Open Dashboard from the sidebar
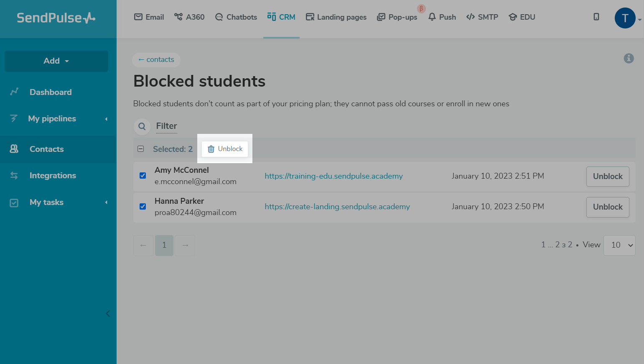The height and width of the screenshot is (364, 644). 51,92
